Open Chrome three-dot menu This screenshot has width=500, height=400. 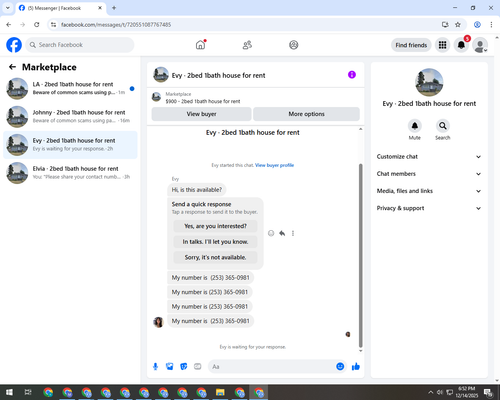click(491, 24)
